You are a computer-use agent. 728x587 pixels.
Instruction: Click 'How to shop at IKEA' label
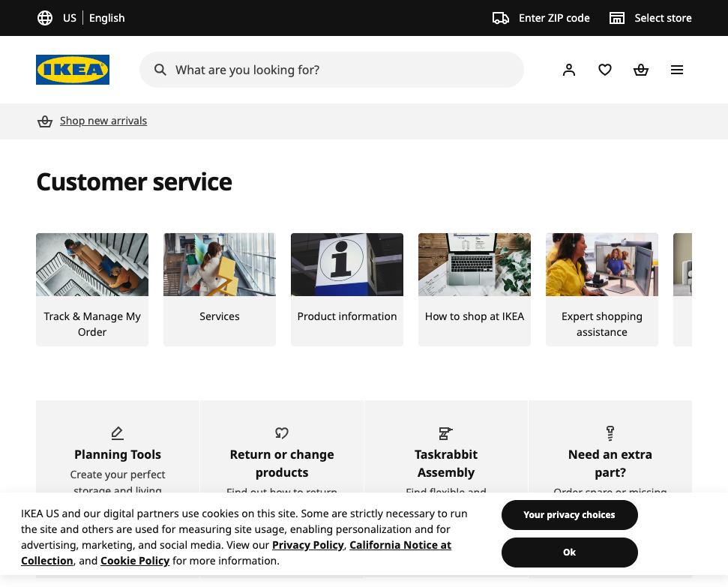[475, 316]
